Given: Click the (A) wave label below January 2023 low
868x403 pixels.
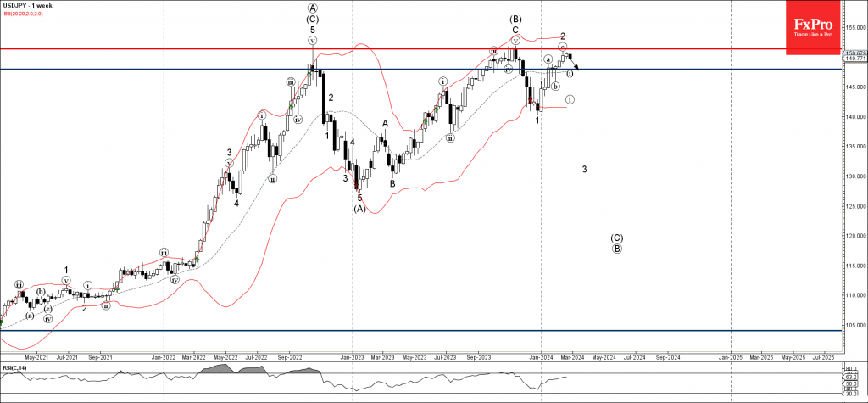Looking at the screenshot, I should point(359,209).
